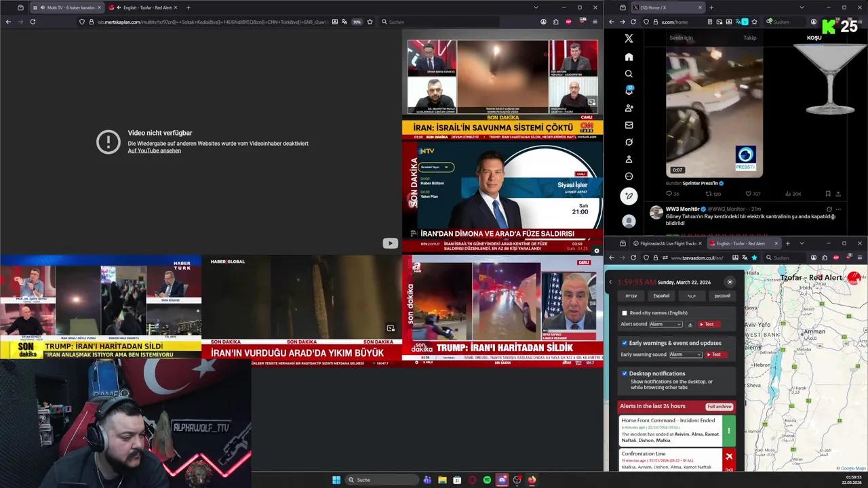868x488 pixels.
Task: Open X account avatar at sidebar bottom
Action: click(629, 221)
